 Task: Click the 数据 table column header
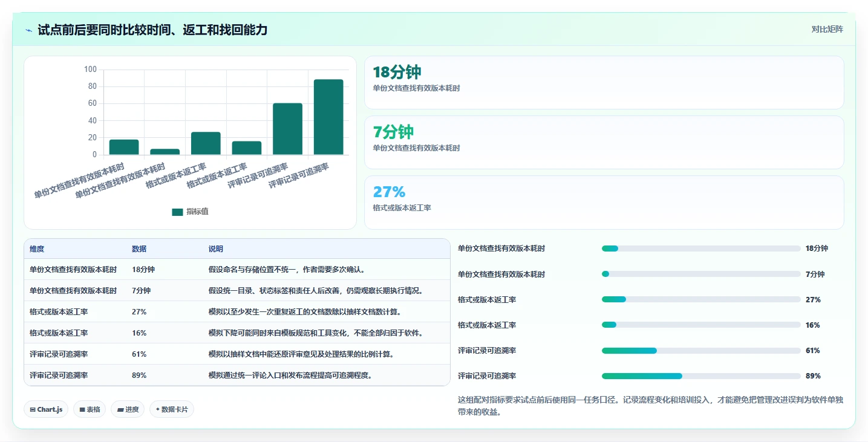(x=139, y=249)
